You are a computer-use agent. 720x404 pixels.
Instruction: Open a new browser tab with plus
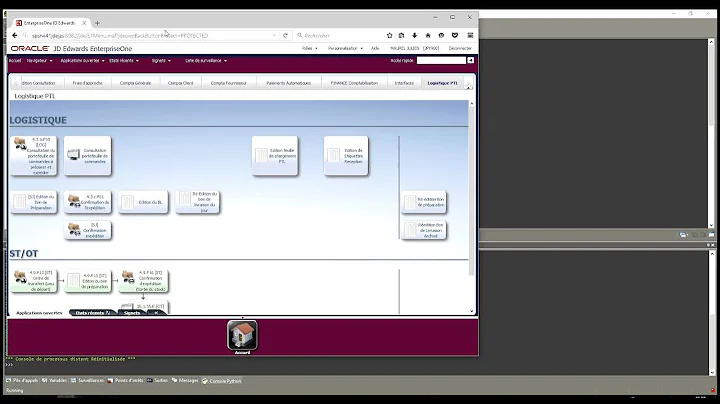coord(97,23)
